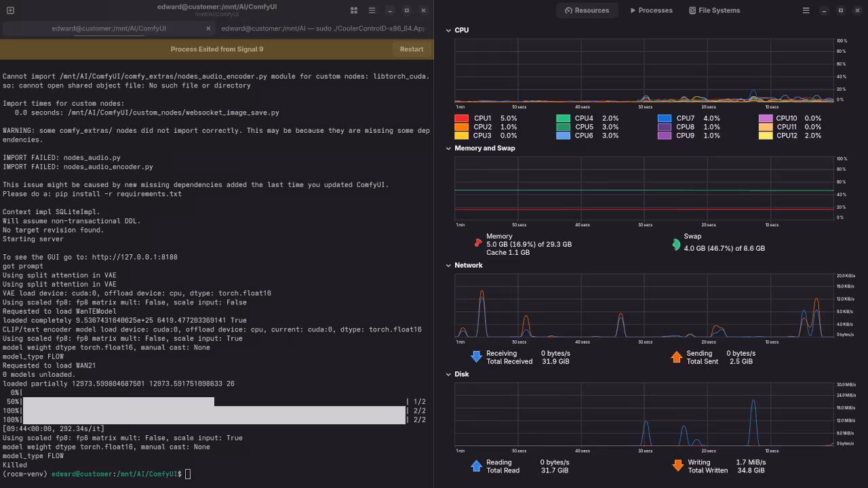Viewport: 868px width, 488px height.
Task: Collapse the Memory and Swap section
Action: pyautogui.click(x=448, y=148)
